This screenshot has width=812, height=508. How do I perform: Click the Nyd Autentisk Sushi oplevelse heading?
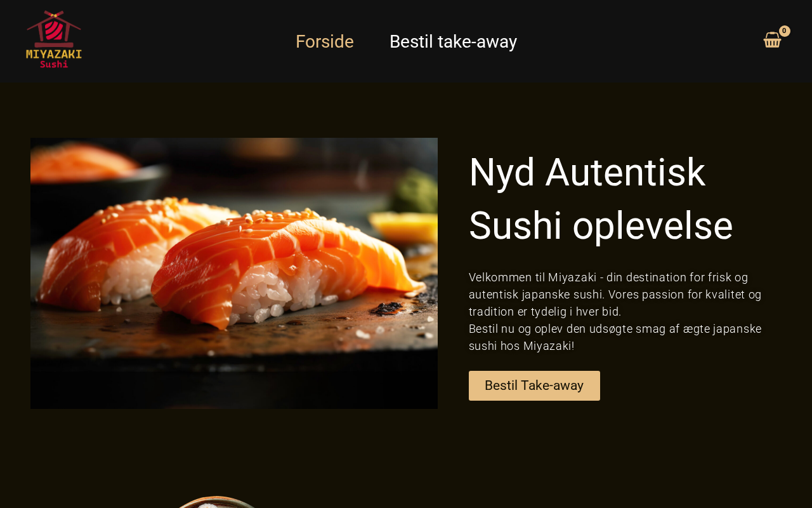pyautogui.click(x=601, y=199)
